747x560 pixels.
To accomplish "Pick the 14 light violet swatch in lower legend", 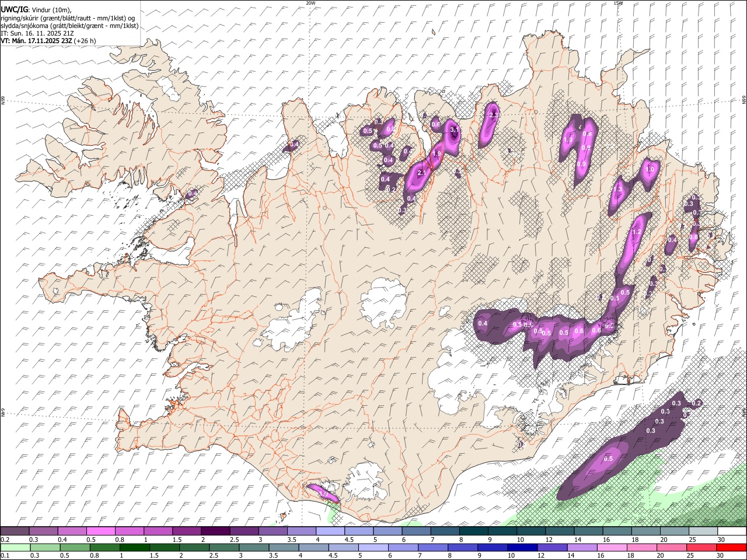I will click(x=582, y=548).
